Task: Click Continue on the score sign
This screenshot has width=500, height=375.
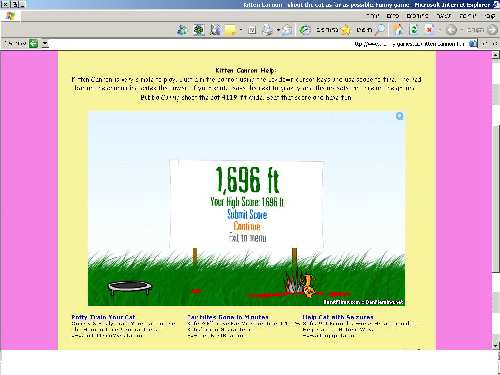Action: click(247, 226)
